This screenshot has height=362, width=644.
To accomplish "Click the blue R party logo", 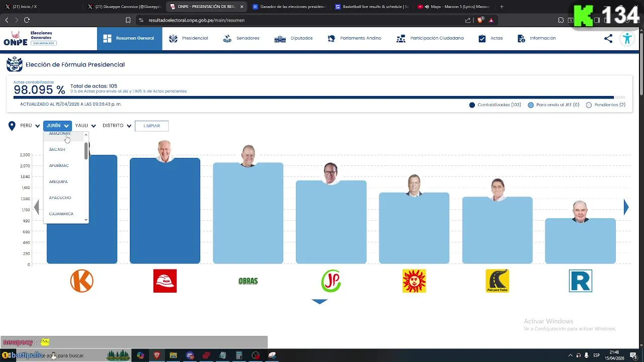I will (580, 281).
